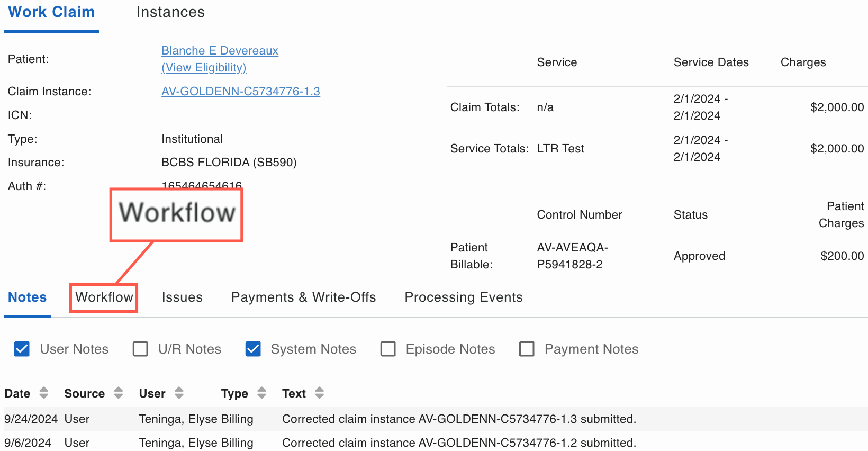The image size is (868, 451).
Task: Click the Type column sort arrows
Action: (261, 393)
